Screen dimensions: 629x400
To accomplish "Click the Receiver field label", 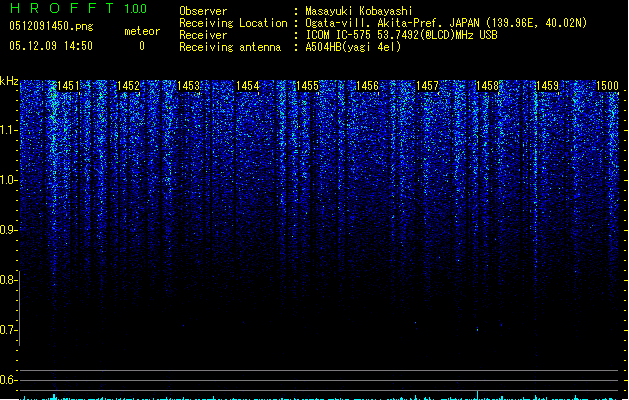I will click(203, 35).
